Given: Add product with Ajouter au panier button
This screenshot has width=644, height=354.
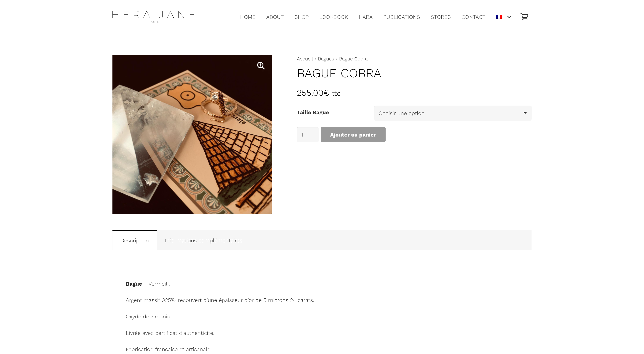Looking at the screenshot, I should 353,135.
